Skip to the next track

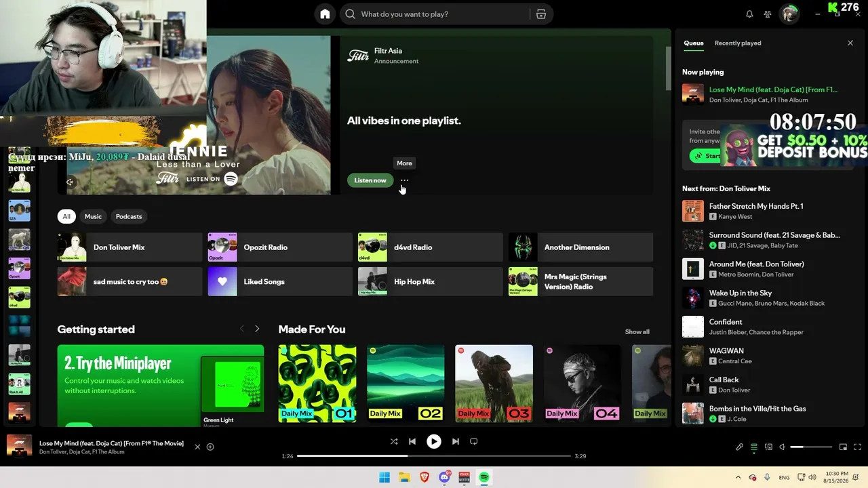click(x=456, y=441)
